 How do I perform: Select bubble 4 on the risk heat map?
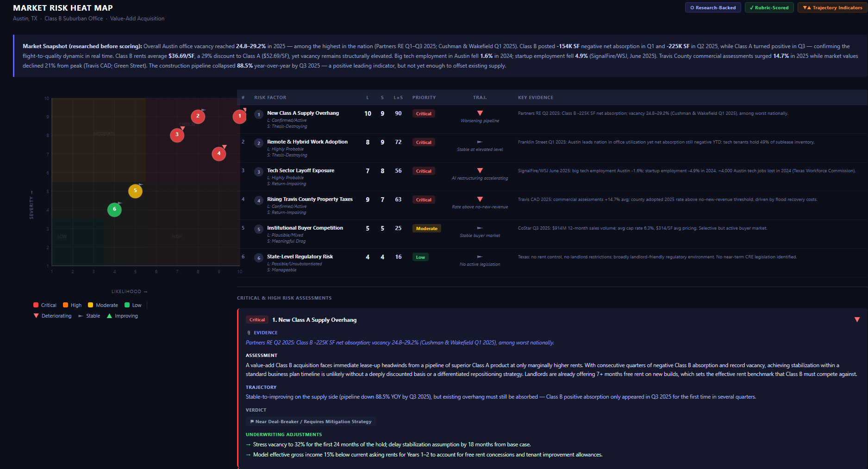pyautogui.click(x=219, y=154)
